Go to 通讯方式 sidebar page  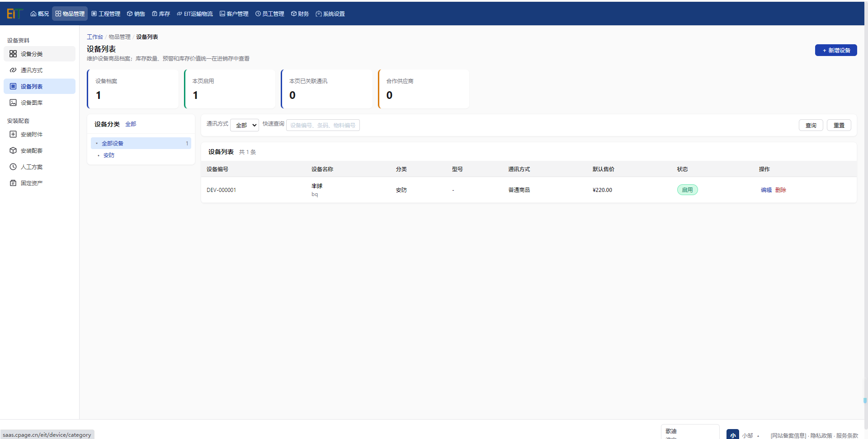pos(39,70)
